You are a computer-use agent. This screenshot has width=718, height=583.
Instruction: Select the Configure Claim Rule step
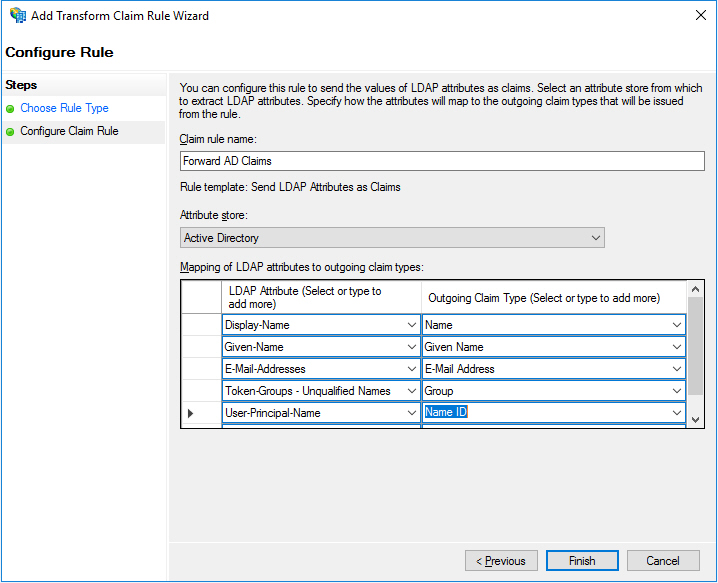tap(69, 131)
